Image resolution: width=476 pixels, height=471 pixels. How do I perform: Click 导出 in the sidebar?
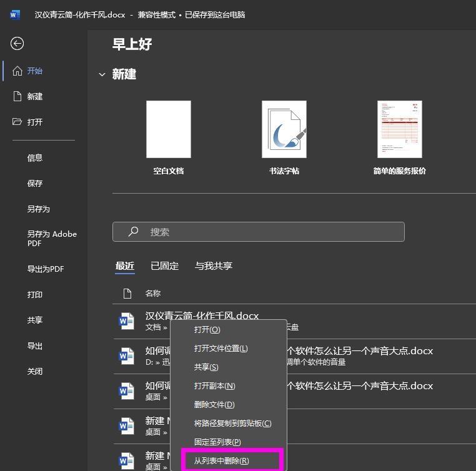click(x=34, y=345)
